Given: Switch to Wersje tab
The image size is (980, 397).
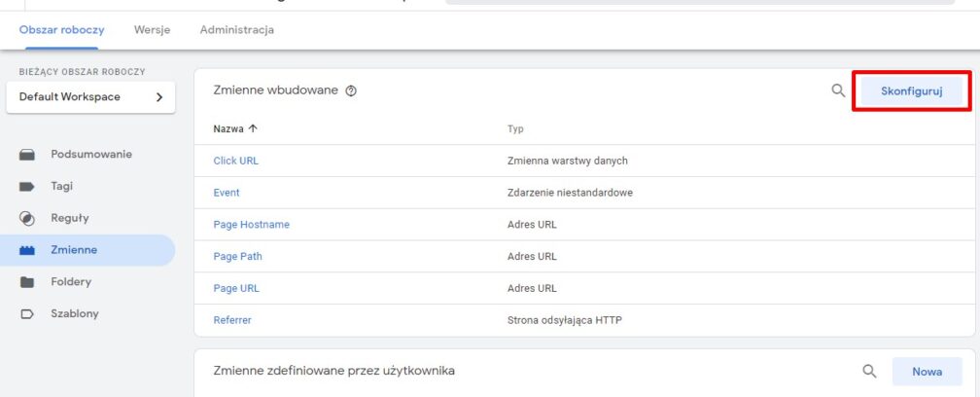Looking at the screenshot, I should click(152, 30).
